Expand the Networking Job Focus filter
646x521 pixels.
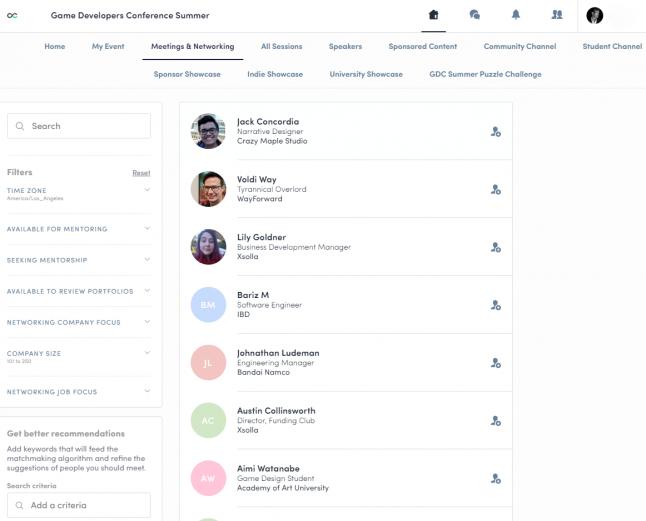click(147, 391)
